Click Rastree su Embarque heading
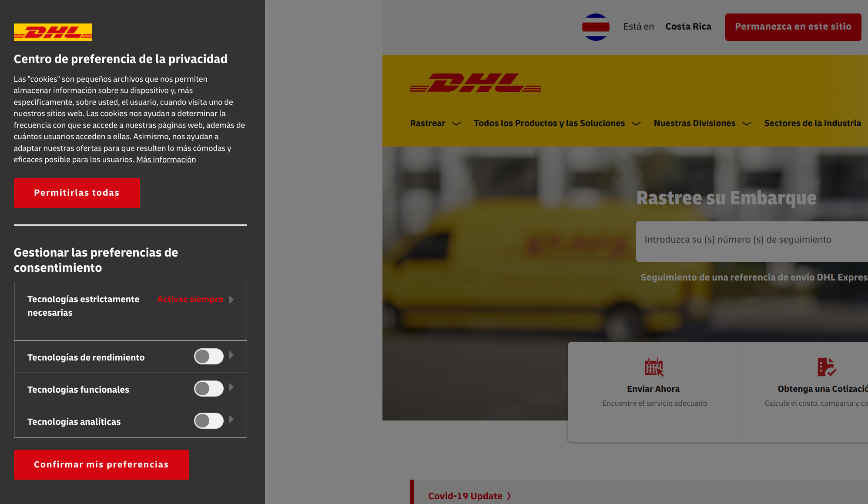868x504 pixels. click(726, 198)
